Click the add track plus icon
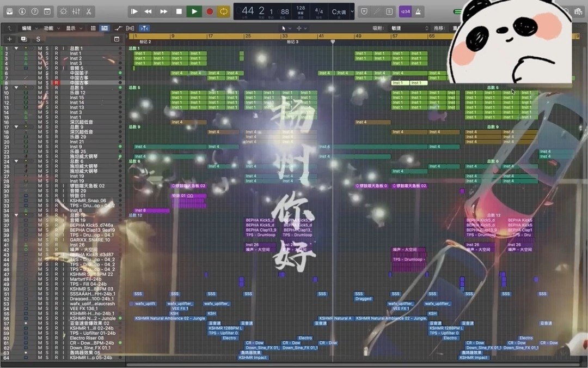 coord(9,39)
